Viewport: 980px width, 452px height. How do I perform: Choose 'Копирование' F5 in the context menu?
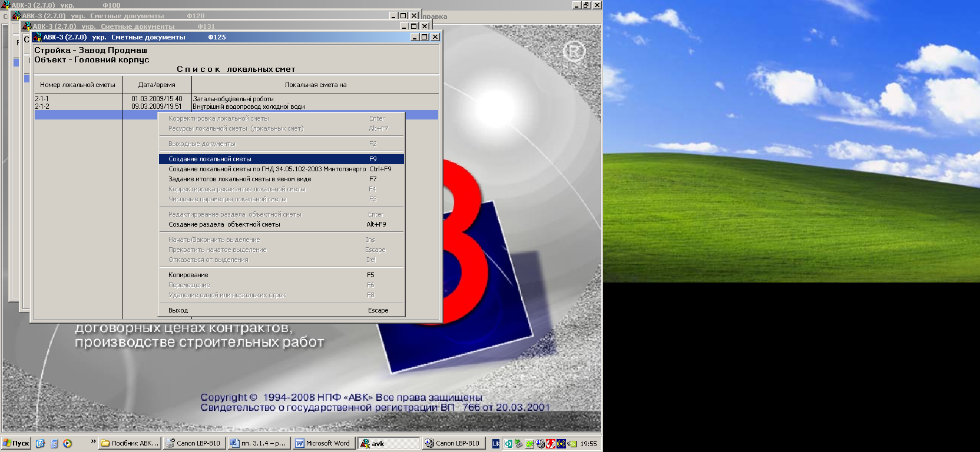tap(282, 275)
